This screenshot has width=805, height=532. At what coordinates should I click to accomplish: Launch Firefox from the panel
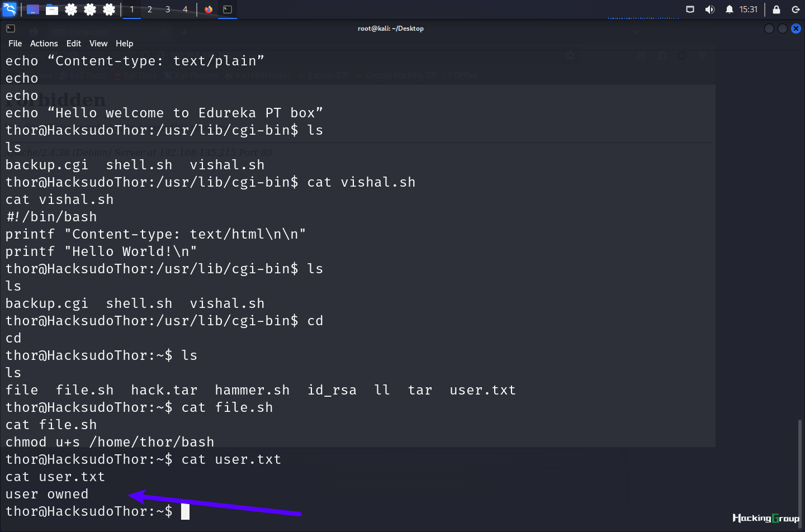pyautogui.click(x=209, y=9)
